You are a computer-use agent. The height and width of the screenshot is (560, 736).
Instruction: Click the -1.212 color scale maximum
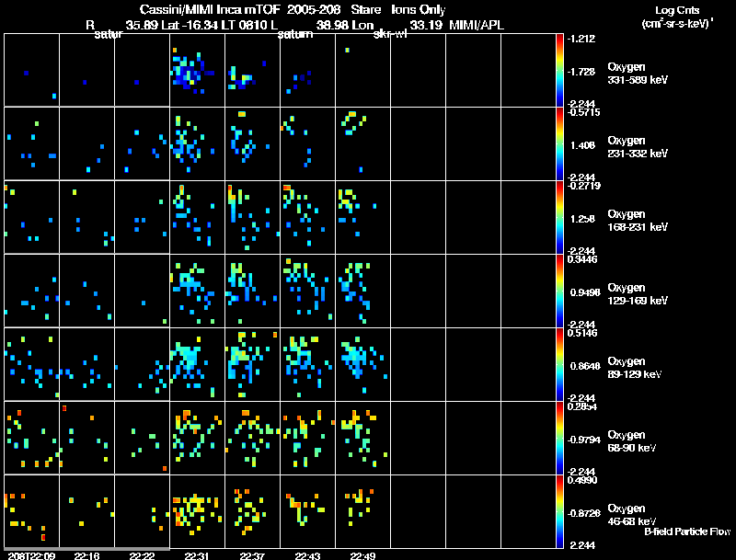[x=581, y=39]
